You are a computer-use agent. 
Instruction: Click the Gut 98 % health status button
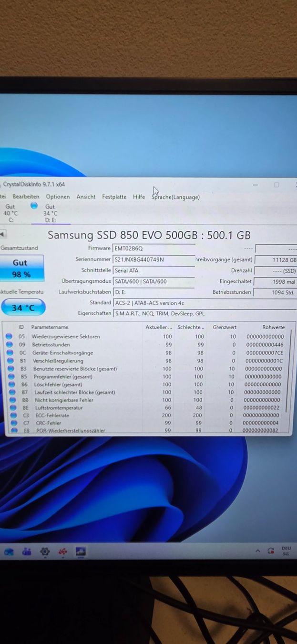coord(21,268)
